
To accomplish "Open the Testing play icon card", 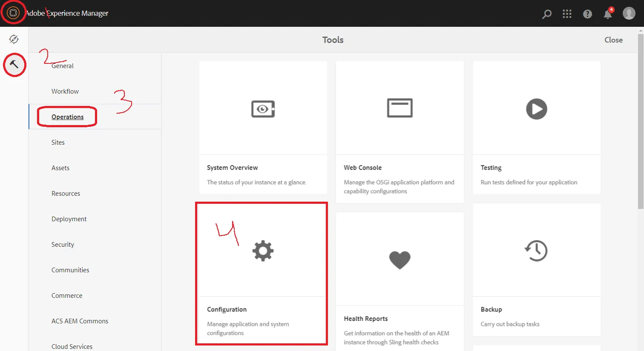I will (536, 128).
